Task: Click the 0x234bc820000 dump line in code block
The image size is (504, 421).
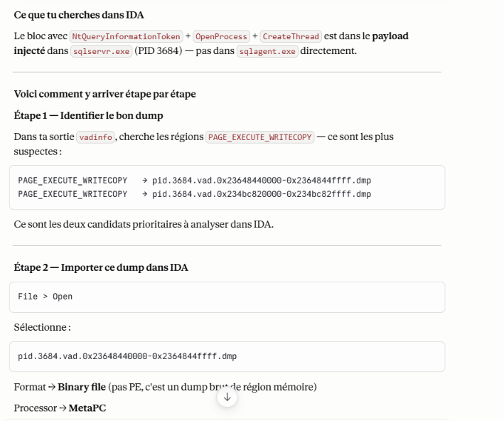Action: [x=195, y=194]
